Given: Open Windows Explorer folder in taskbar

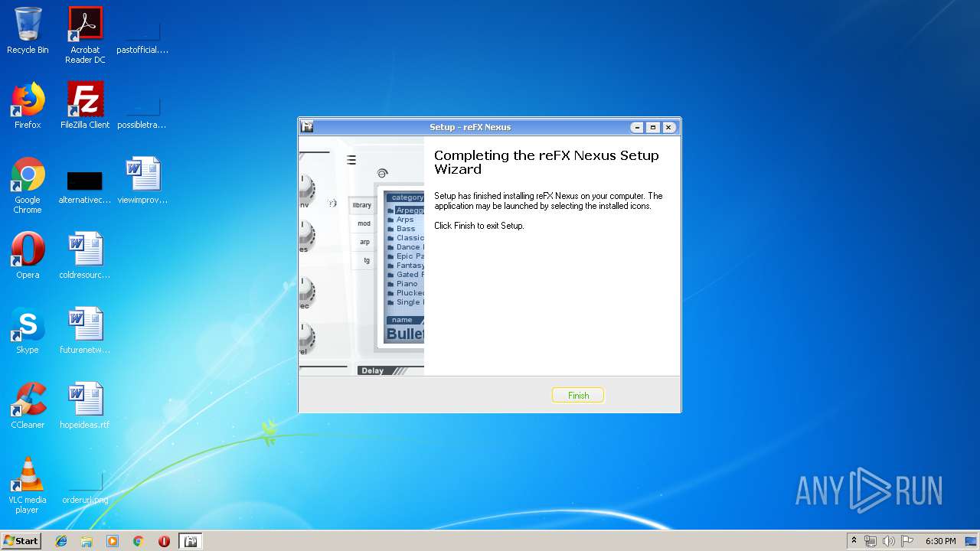Looking at the screenshot, I should click(87, 541).
